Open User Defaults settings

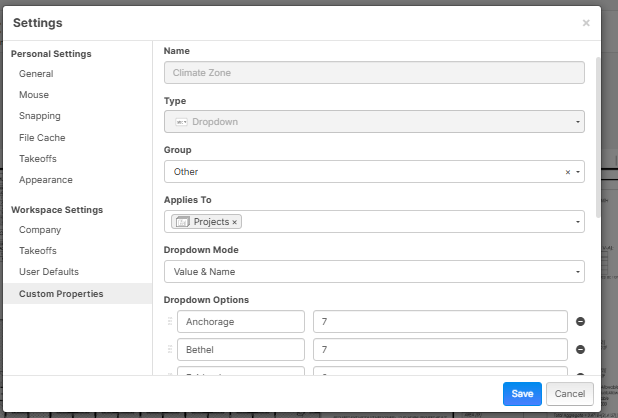tap(49, 272)
